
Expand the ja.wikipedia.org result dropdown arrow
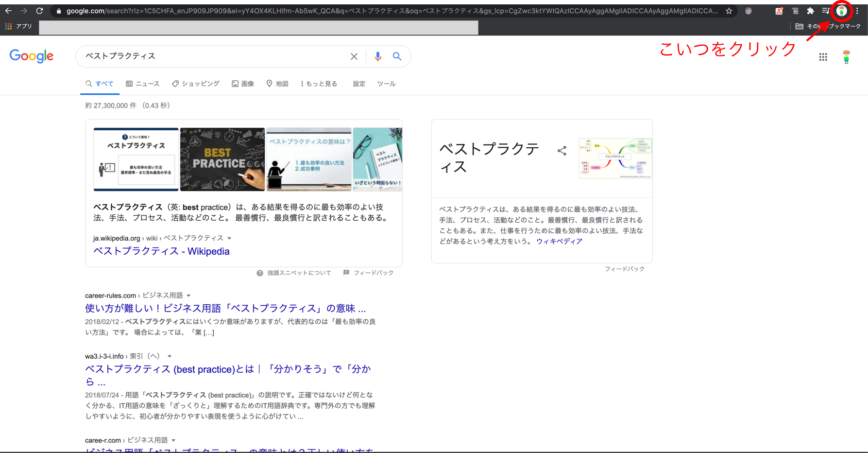coord(229,238)
